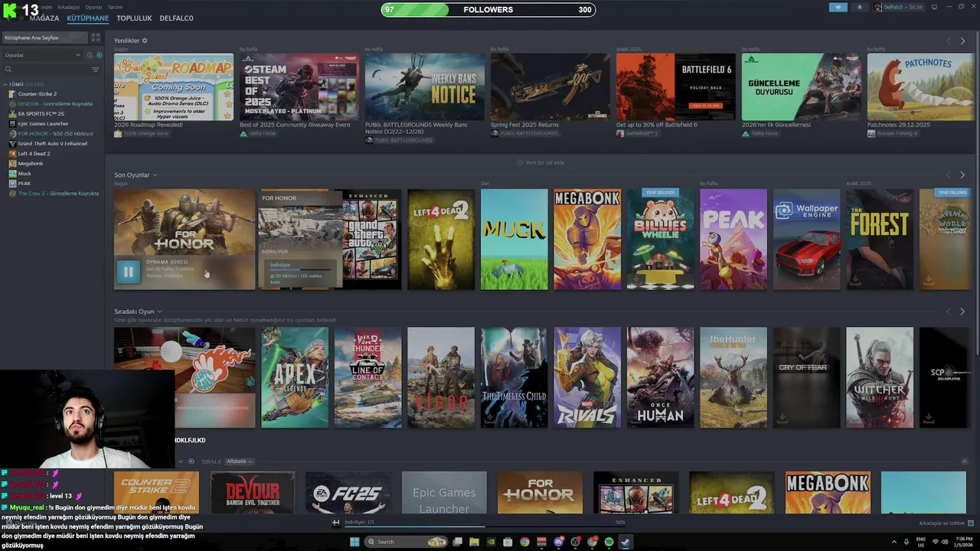Open Steam icon in taskbar
The width and height of the screenshot is (980, 551).
pos(626,542)
